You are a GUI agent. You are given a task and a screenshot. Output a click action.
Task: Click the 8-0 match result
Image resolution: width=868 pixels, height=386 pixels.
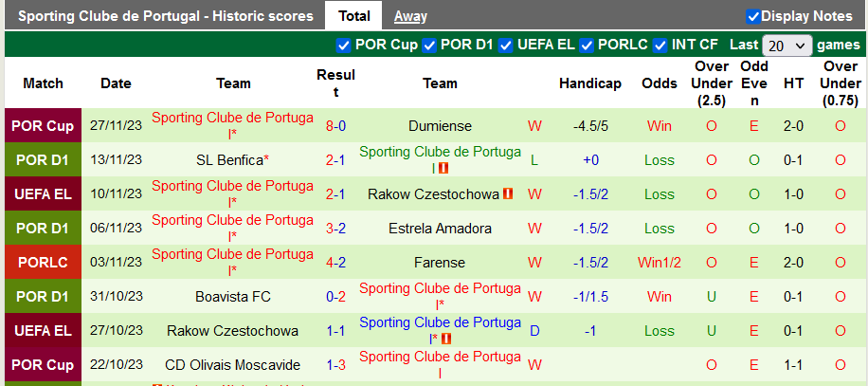pos(335,126)
